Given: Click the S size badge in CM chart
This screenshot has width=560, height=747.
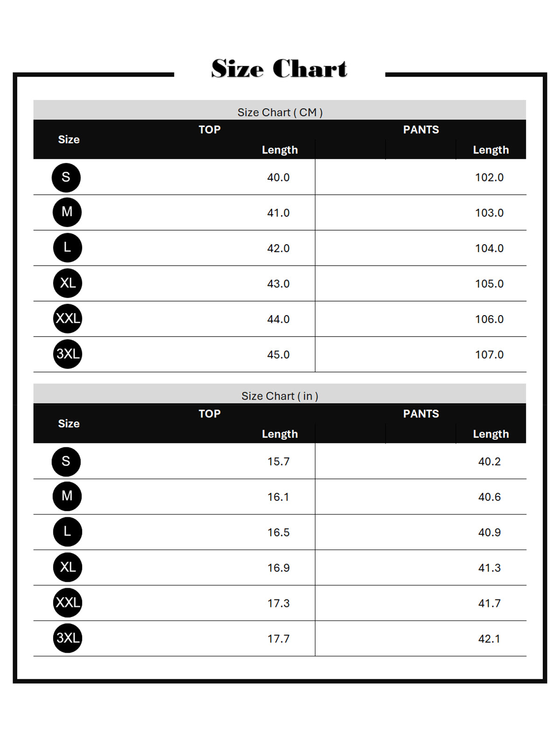Looking at the screenshot, I should pyautogui.click(x=66, y=177).
